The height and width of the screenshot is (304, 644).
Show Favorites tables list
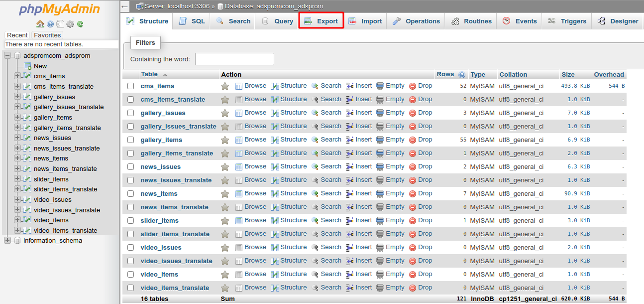point(47,35)
